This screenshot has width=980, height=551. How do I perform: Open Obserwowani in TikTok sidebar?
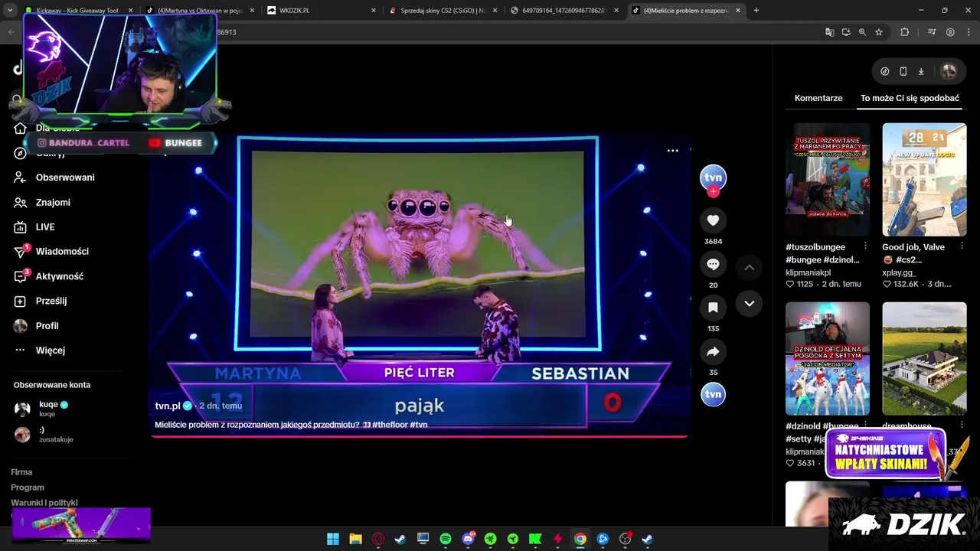pos(64,178)
